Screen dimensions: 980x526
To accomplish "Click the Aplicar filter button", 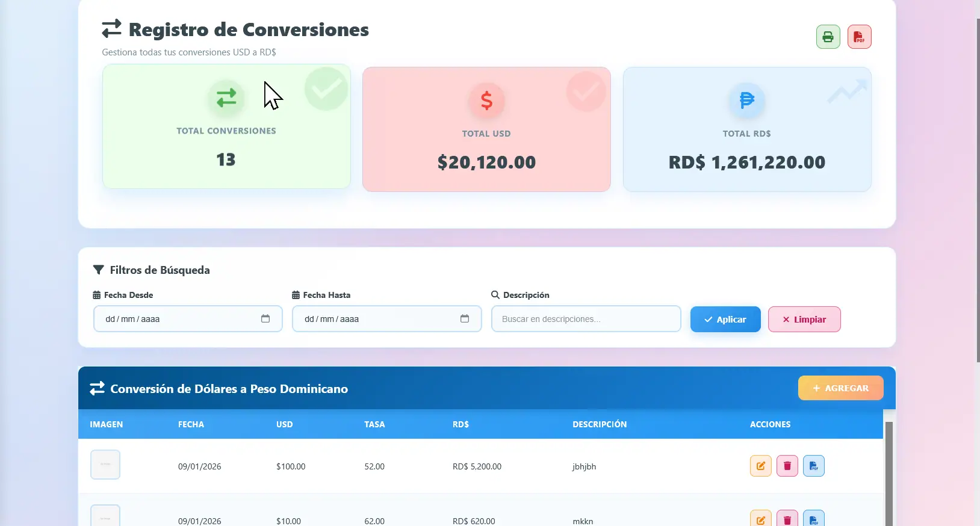I will 725,319.
